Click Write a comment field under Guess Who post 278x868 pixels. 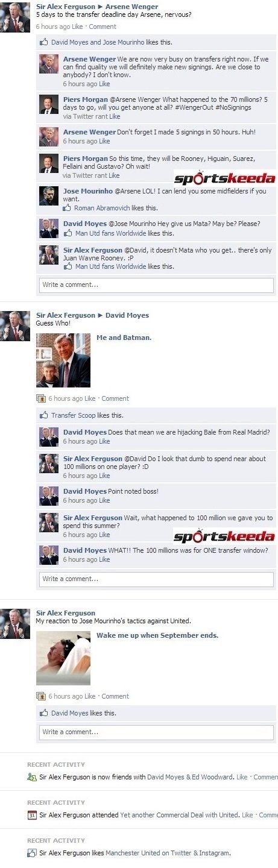[x=156, y=579]
